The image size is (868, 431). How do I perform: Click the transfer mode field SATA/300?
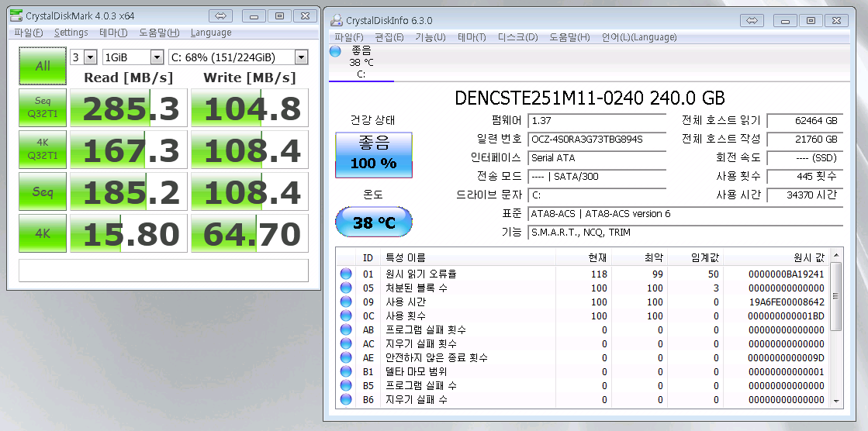pyautogui.click(x=597, y=177)
